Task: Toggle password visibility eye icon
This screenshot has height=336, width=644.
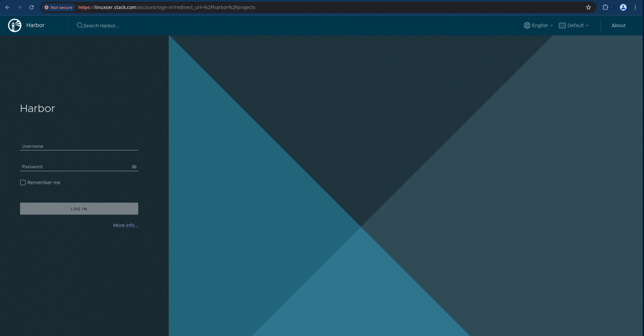Action: tap(134, 167)
